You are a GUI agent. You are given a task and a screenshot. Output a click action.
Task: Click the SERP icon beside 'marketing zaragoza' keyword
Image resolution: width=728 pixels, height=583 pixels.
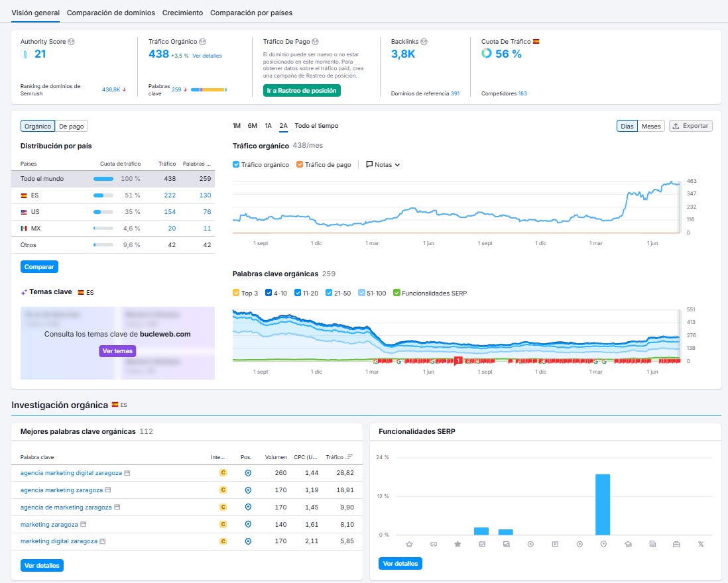coord(84,524)
